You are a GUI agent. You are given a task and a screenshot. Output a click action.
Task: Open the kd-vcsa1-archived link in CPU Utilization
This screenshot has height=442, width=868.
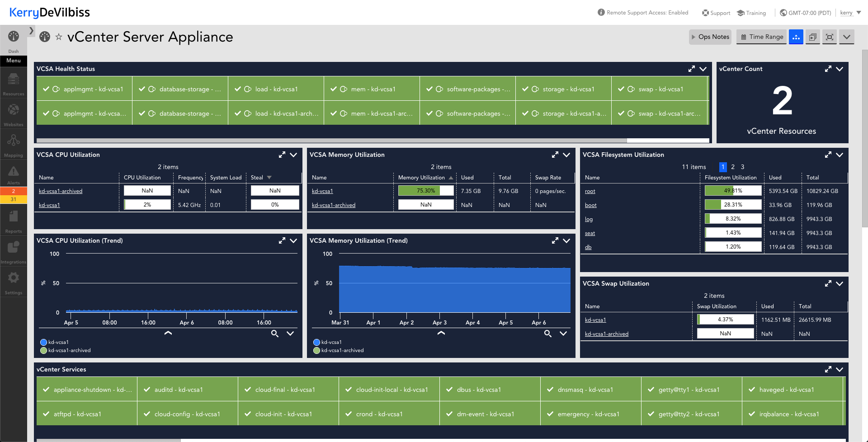(61, 191)
